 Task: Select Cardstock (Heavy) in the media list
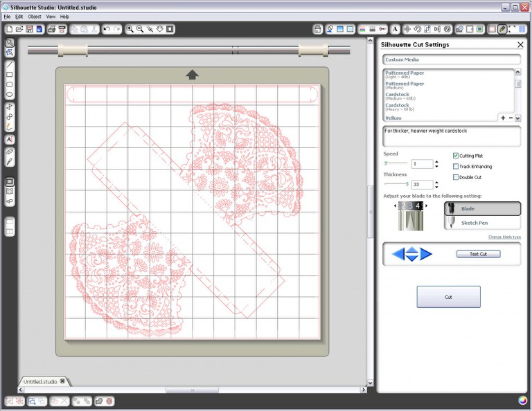coord(448,107)
